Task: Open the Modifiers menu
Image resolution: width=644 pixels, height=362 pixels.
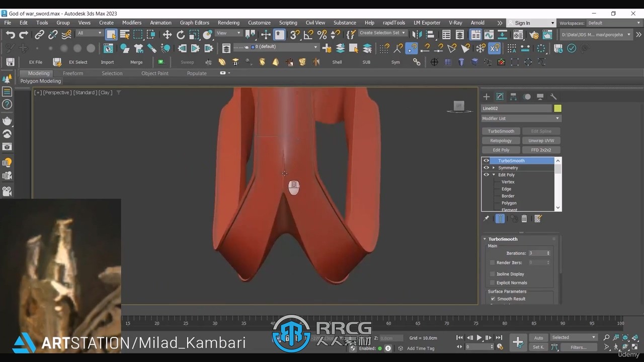Action: (132, 23)
